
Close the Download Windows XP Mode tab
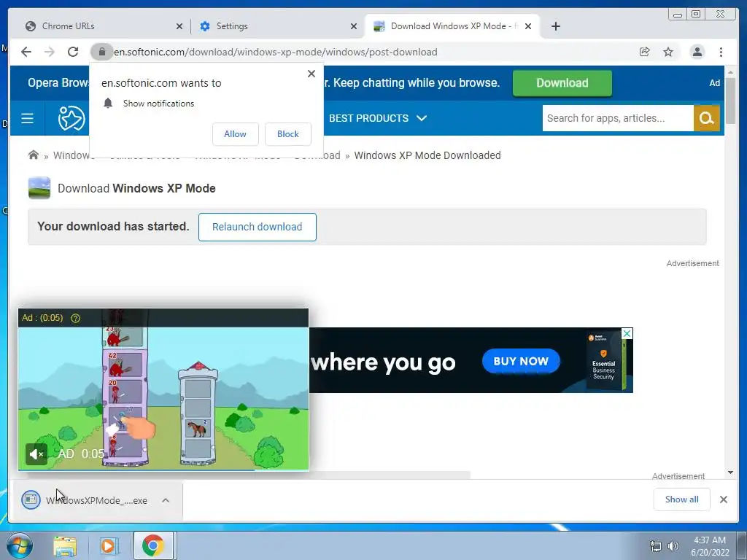point(528,26)
